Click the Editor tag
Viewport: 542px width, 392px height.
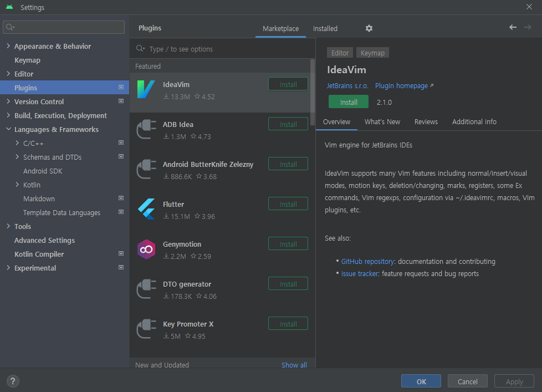pos(340,53)
